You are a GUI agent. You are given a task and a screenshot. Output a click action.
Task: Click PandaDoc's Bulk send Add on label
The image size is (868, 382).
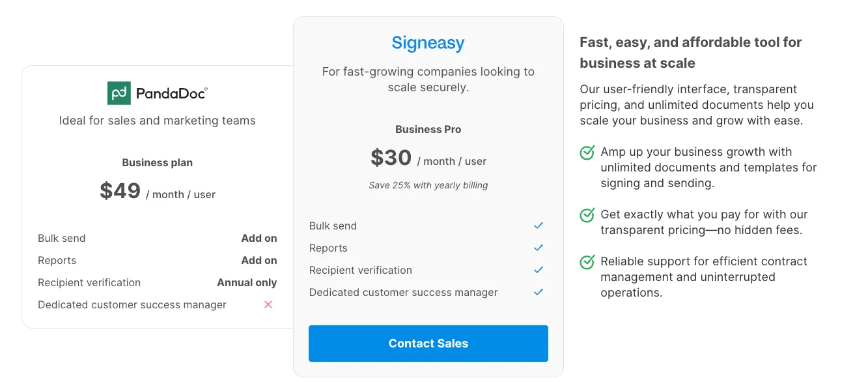pyautogui.click(x=259, y=238)
